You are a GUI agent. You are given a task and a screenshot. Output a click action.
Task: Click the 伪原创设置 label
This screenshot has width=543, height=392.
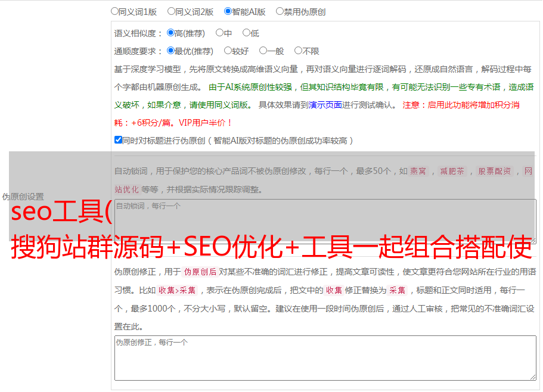tap(23, 197)
